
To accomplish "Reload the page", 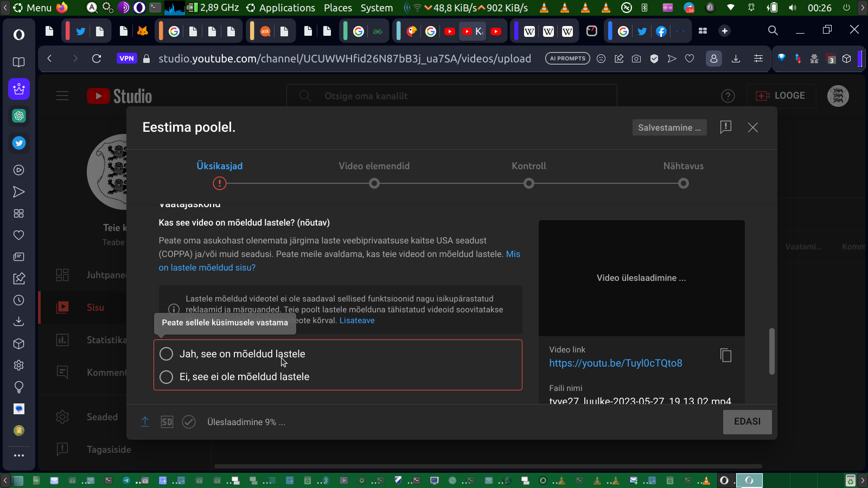I will click(97, 59).
